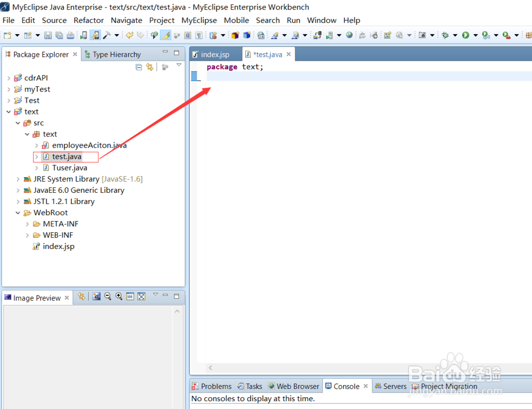Click zoom out icon in Image Preview
Image resolution: width=532 pixels, height=409 pixels.
click(x=107, y=297)
